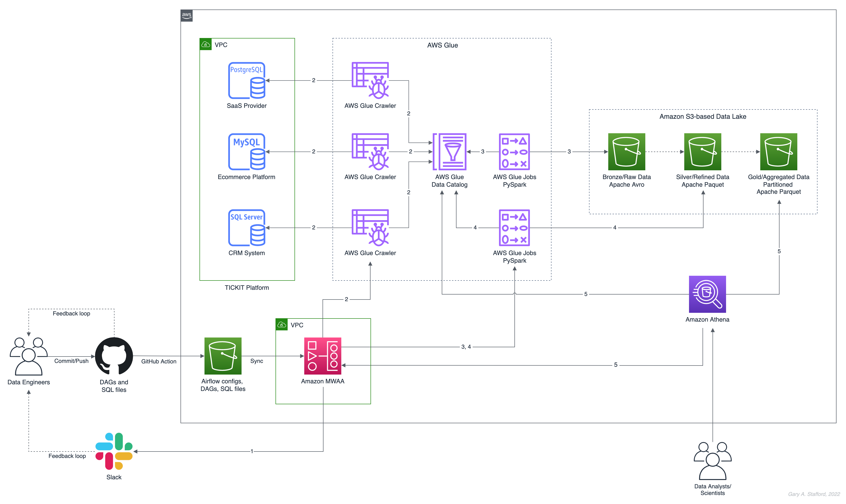The height and width of the screenshot is (504, 846).
Task: Click the SQL Server CRM System icon
Action: (247, 228)
